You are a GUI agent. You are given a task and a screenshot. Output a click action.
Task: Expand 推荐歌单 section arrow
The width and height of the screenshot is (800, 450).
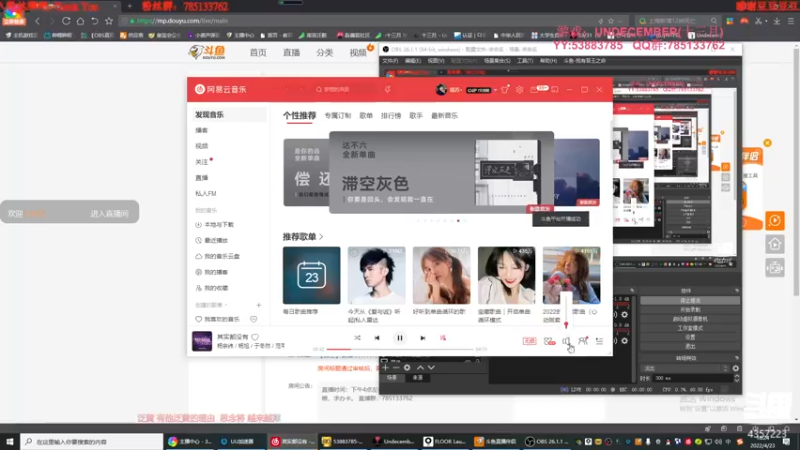coord(321,237)
